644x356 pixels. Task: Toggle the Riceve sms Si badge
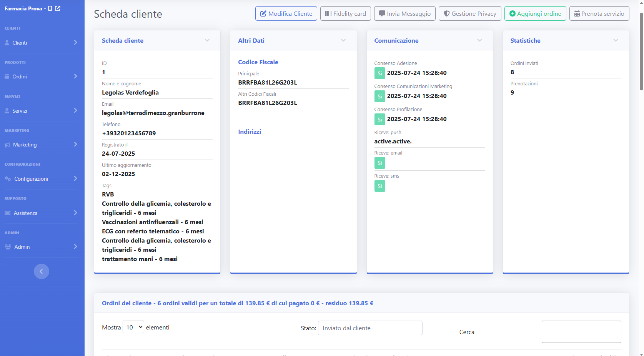point(379,186)
